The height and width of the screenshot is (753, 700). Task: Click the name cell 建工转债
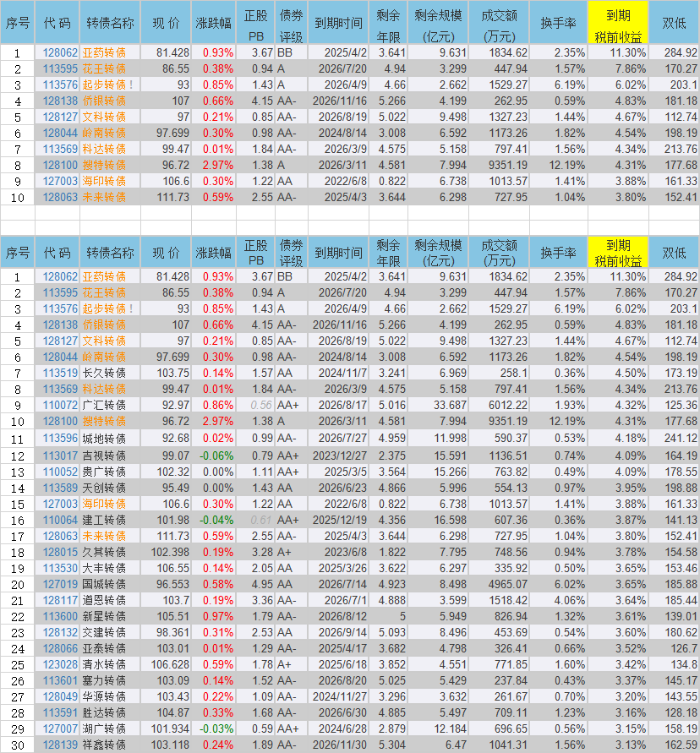(104, 520)
